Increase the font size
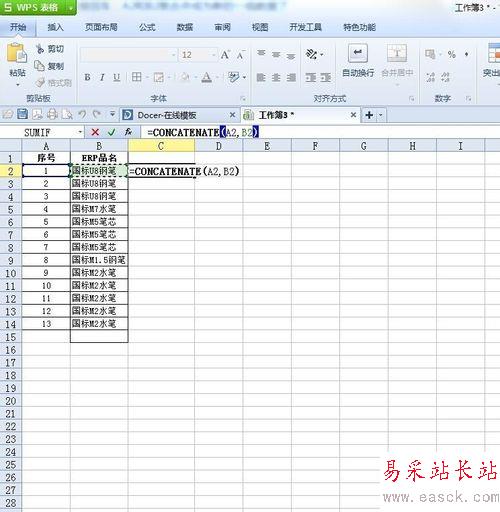The image size is (500, 512). 225,55
